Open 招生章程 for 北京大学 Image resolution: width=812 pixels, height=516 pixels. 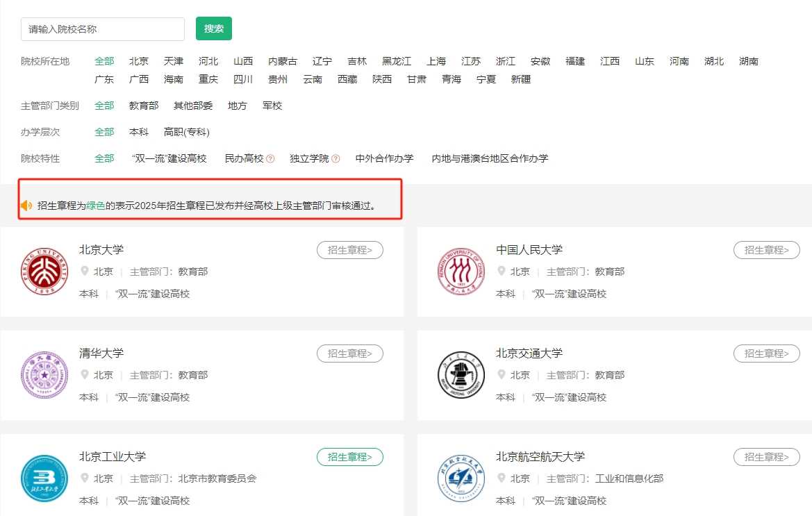click(x=350, y=250)
